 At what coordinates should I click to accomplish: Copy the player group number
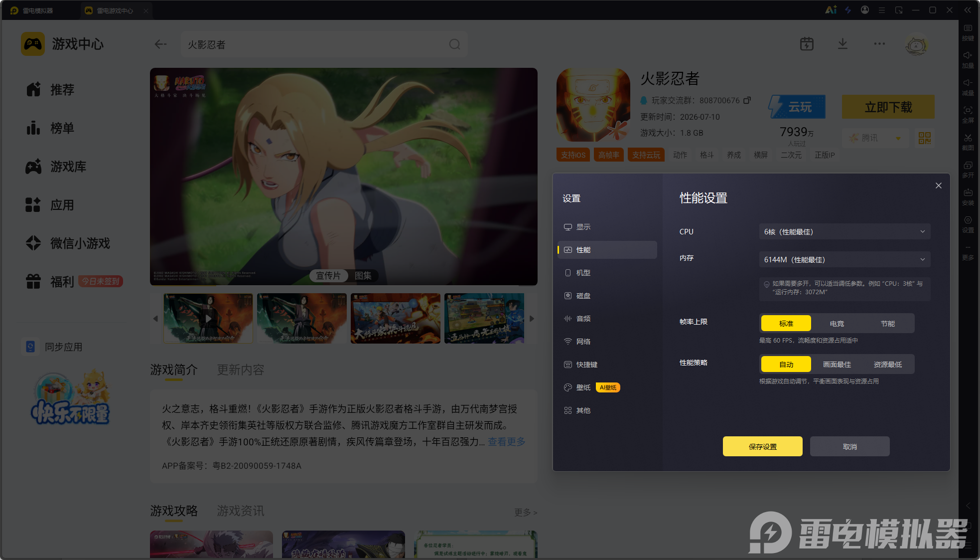pyautogui.click(x=747, y=100)
